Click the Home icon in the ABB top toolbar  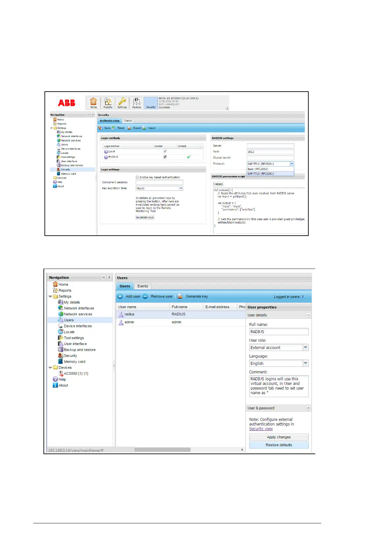94,103
